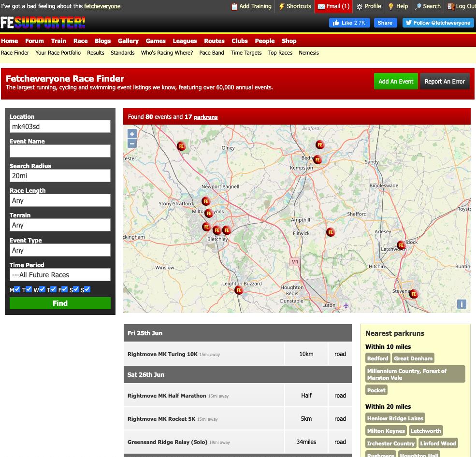The height and width of the screenshot is (457, 476).
Task: Click the FE marker right of the Bedford label at the map's top
Action: (x=319, y=145)
